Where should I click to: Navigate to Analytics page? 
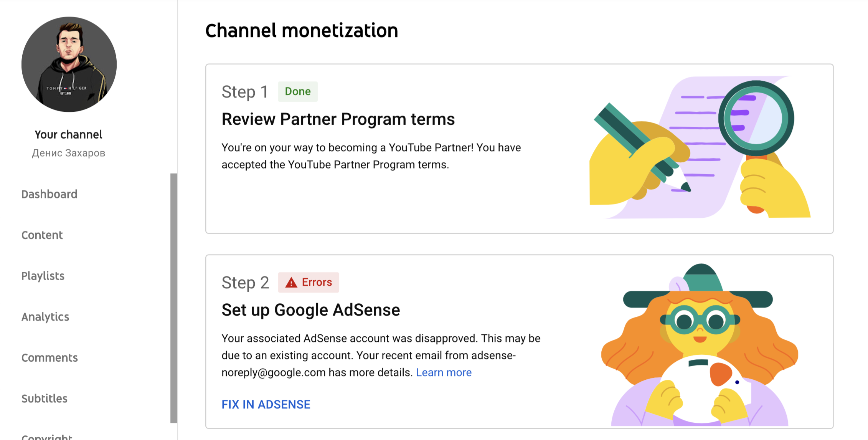(45, 317)
